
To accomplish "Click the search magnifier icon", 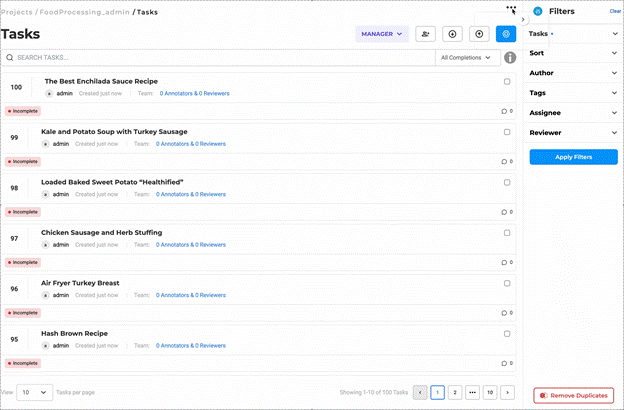I will click(x=10, y=58).
